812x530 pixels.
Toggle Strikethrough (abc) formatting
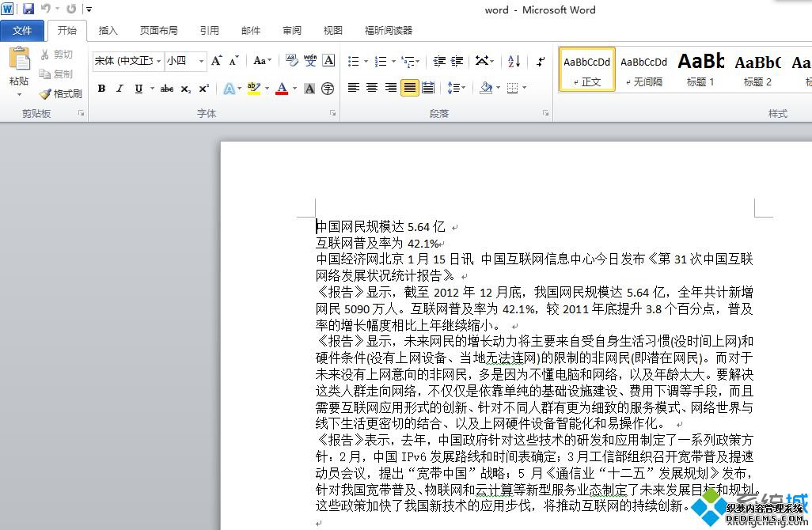(167, 89)
